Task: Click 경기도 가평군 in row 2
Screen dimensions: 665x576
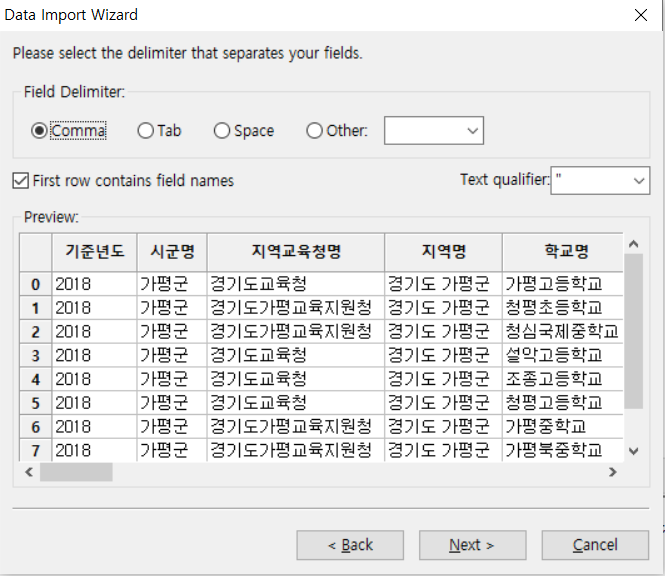Action: tap(443, 331)
